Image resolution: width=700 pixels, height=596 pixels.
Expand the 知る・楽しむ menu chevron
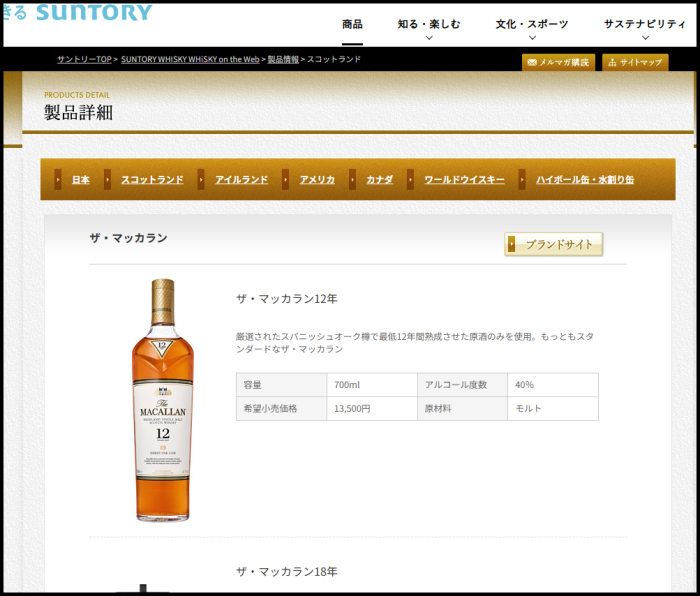[x=429, y=38]
